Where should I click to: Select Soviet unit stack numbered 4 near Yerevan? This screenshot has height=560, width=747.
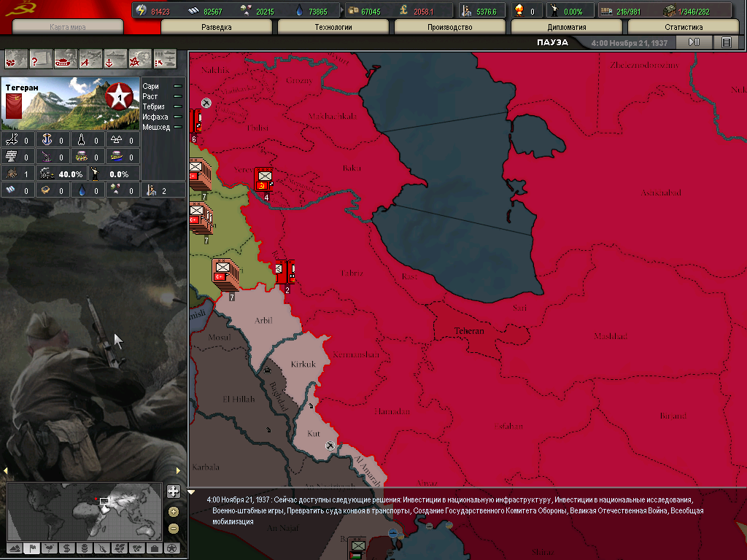point(264,180)
